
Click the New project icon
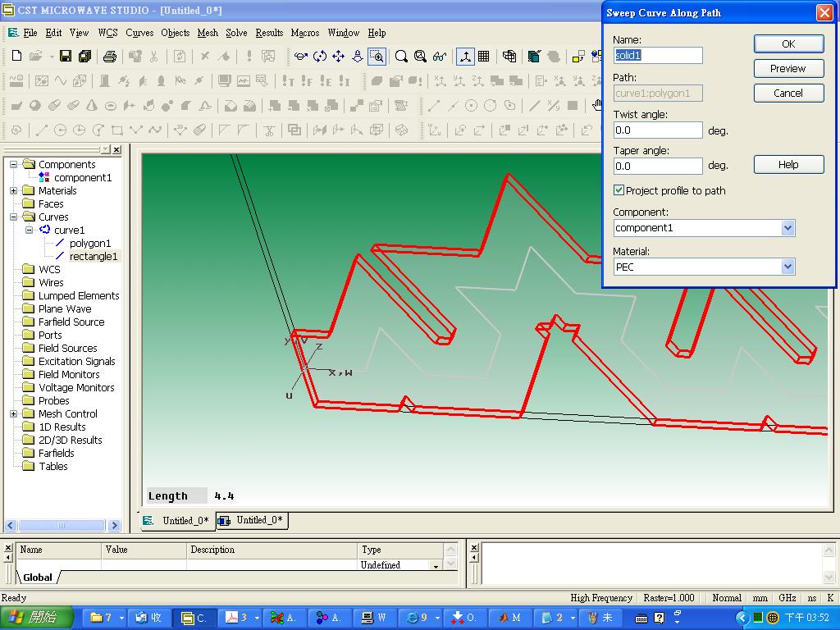click(16, 57)
